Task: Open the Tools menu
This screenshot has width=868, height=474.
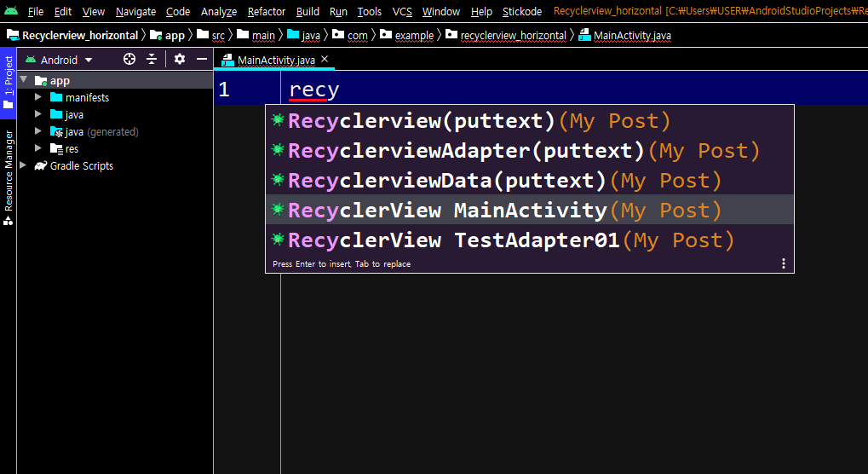Action: [x=369, y=12]
